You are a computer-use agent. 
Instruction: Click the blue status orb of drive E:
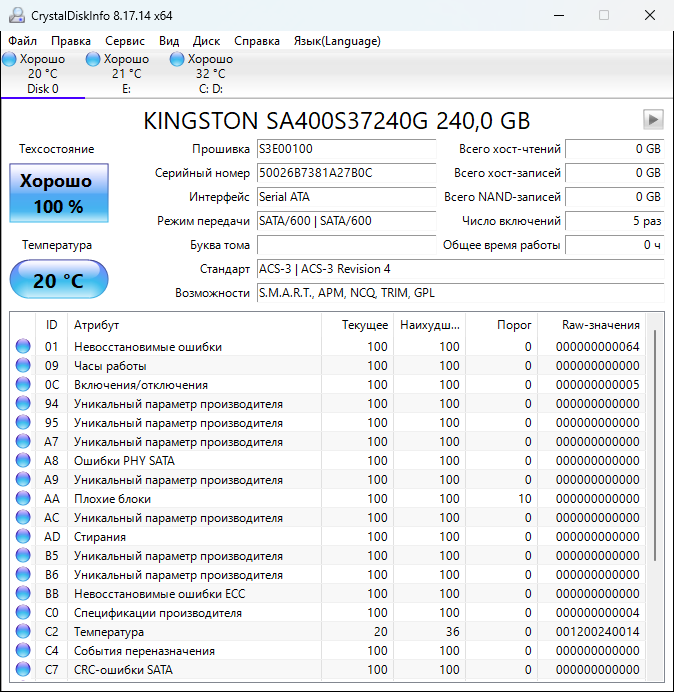tap(93, 59)
